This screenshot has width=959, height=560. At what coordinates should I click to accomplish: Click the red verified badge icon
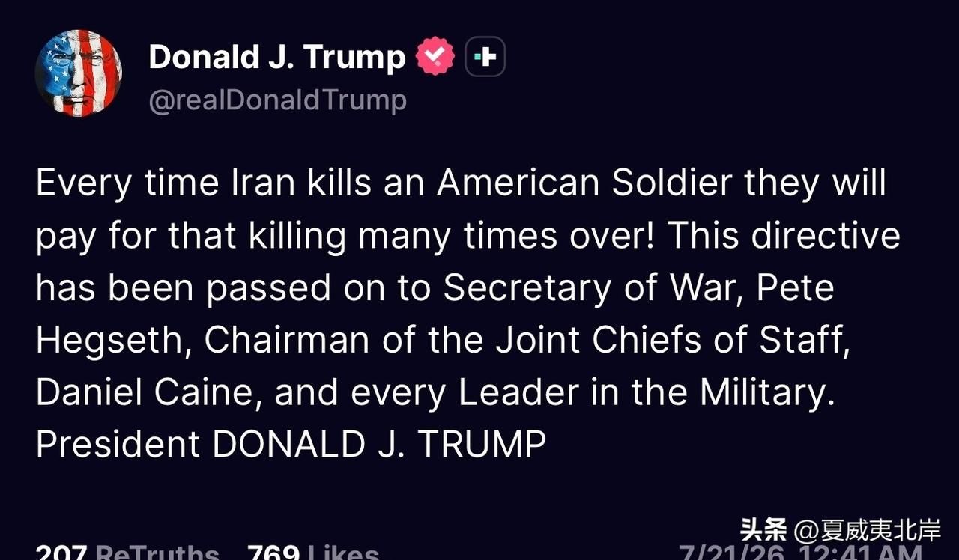tap(435, 57)
